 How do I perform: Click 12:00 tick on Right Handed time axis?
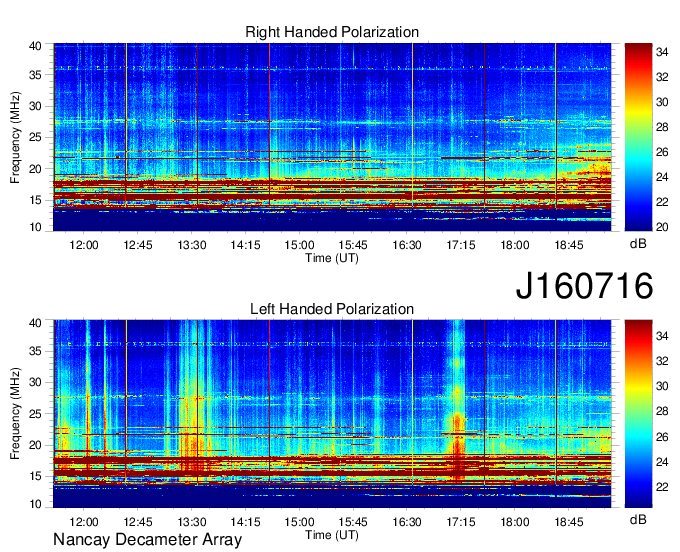pos(84,245)
